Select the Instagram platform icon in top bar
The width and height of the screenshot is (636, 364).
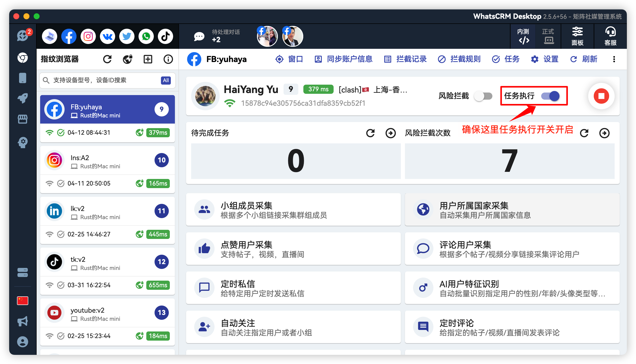88,36
